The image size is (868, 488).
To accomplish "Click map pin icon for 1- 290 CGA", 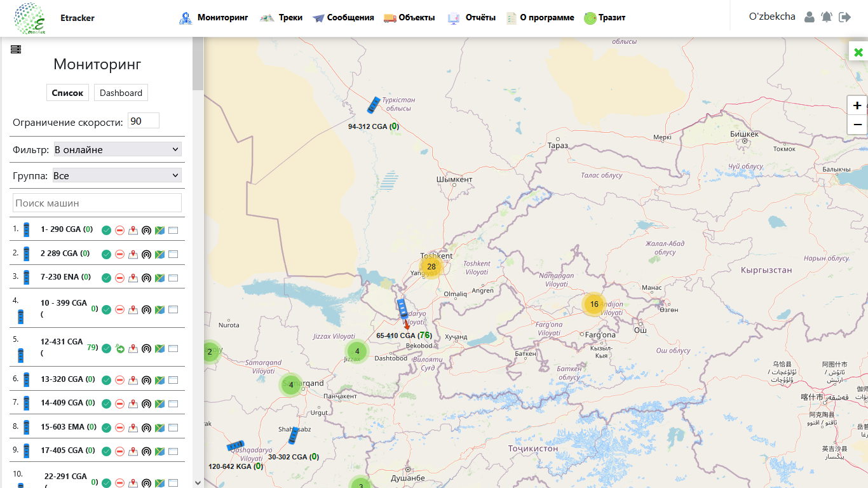I will pyautogui.click(x=133, y=230).
